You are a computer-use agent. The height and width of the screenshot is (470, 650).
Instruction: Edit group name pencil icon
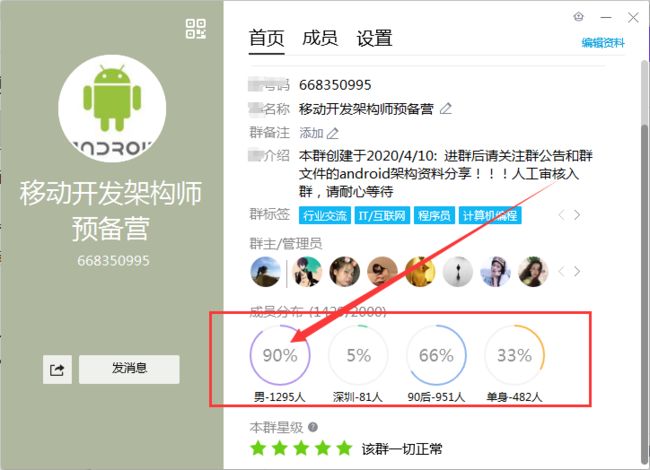point(446,109)
